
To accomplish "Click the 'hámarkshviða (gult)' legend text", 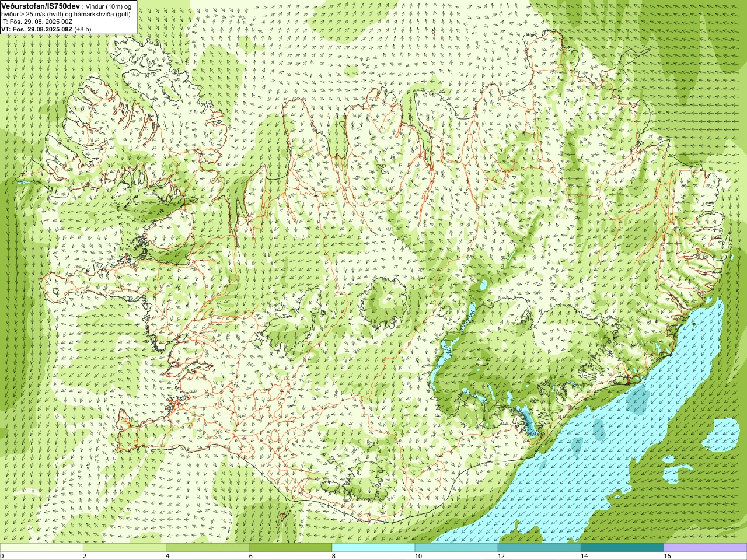I will 102,14.
